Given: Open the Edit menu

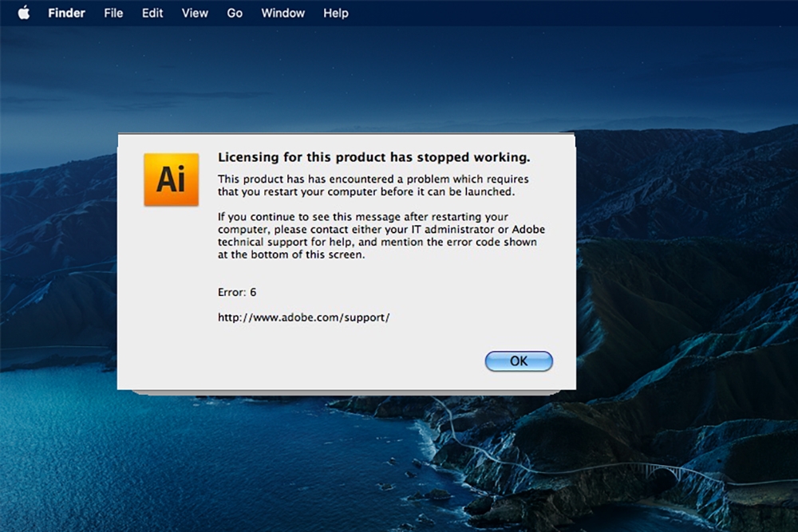Looking at the screenshot, I should (x=152, y=13).
